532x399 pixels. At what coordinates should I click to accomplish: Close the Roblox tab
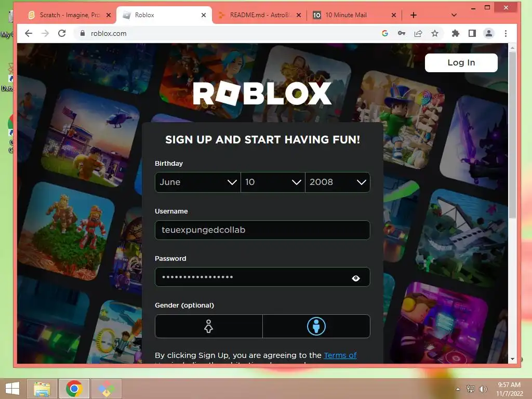[x=204, y=15]
